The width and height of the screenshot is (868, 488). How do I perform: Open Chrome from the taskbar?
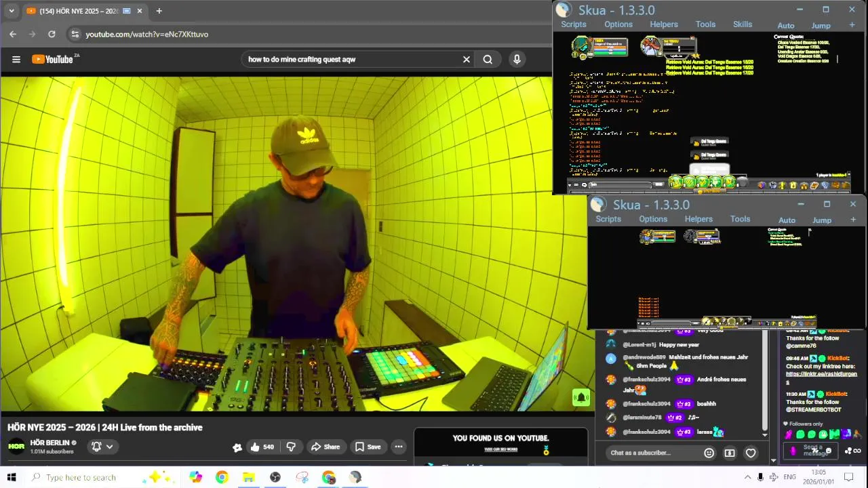point(222,477)
